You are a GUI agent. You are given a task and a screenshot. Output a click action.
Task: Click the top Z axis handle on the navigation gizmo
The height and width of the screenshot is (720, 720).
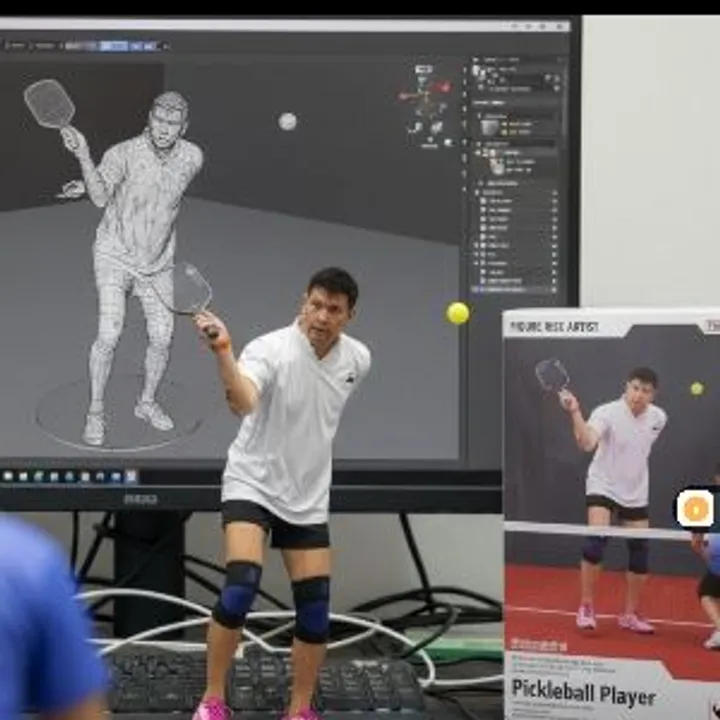tap(424, 70)
